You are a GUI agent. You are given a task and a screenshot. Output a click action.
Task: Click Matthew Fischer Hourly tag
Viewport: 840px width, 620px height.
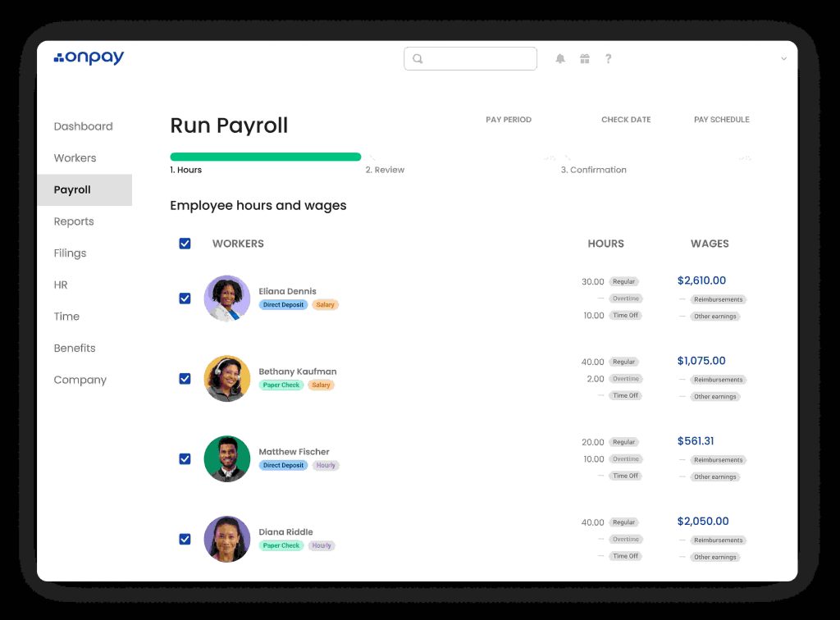tap(326, 465)
